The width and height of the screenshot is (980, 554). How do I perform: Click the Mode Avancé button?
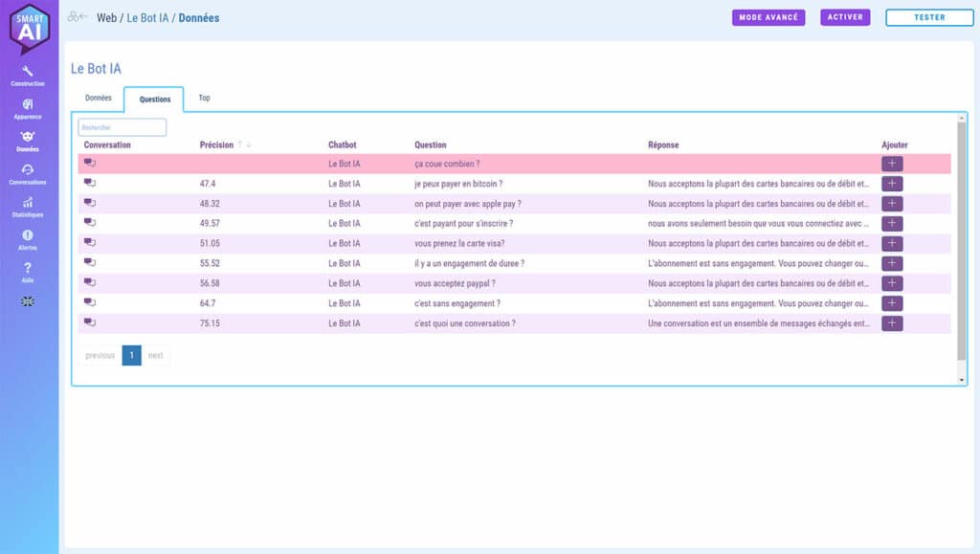coord(768,17)
